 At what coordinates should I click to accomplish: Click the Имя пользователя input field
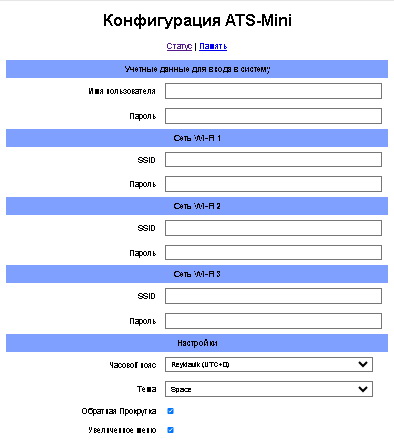pyautogui.click(x=273, y=91)
